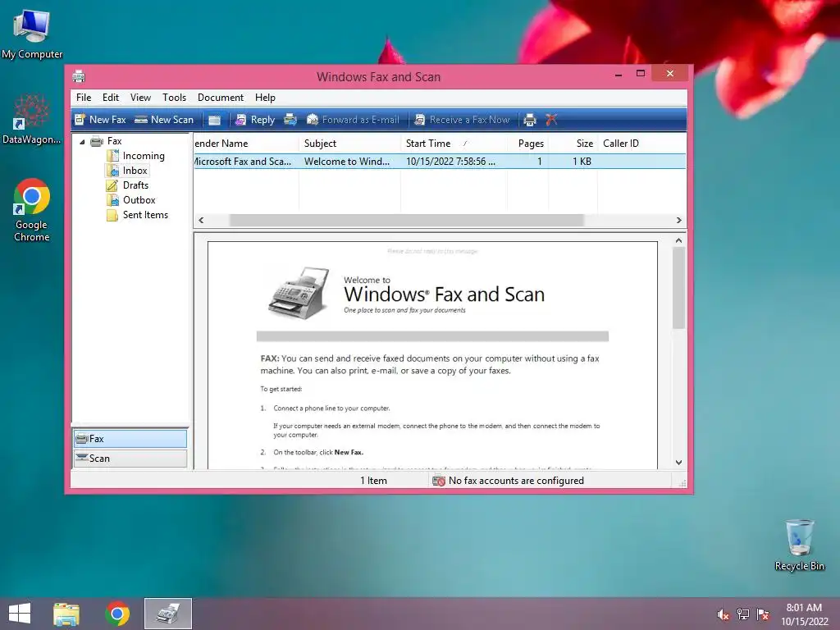
Task: Sort by Pages column header
Action: coord(527,144)
